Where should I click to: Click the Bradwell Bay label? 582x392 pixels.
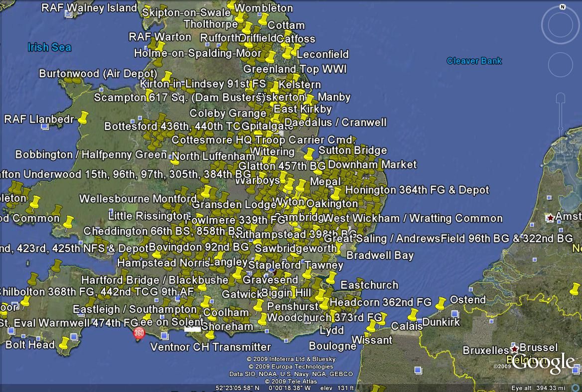click(380, 255)
